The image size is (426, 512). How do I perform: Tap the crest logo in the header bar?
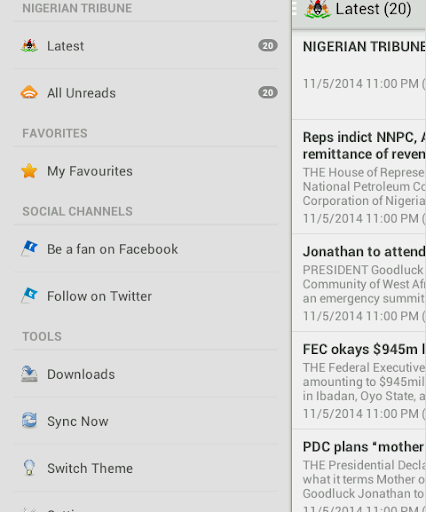317,9
